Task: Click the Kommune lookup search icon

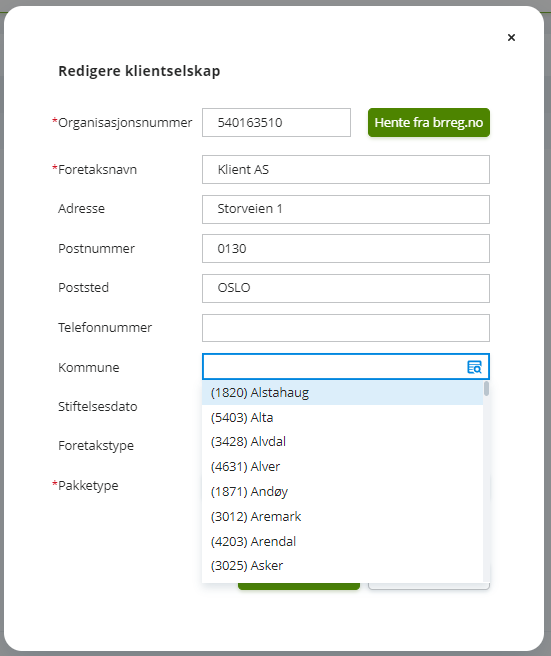Action: tap(474, 367)
